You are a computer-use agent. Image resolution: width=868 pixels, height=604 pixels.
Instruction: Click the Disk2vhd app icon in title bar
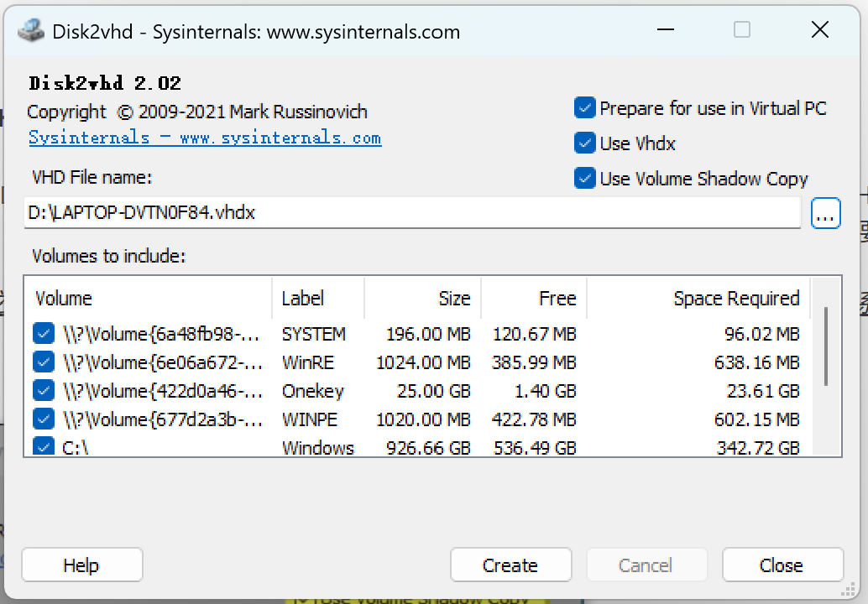click(x=31, y=31)
